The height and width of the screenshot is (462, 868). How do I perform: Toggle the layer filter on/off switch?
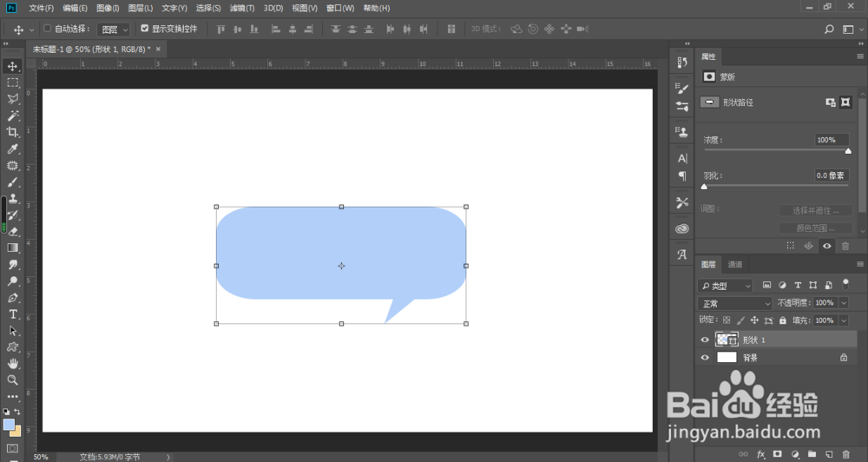tap(845, 284)
